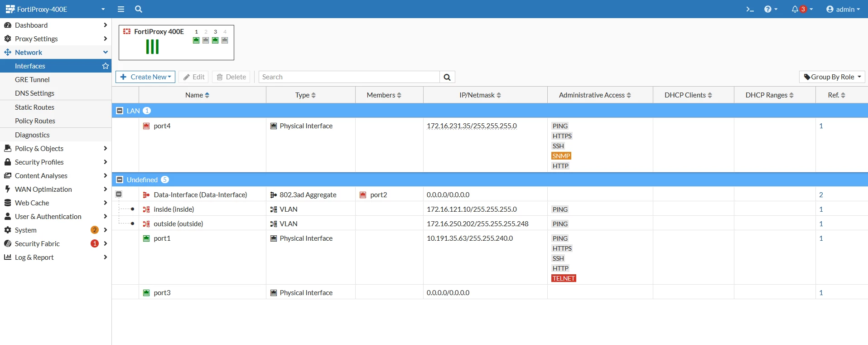
Task: Sort by Administrative Access column
Action: click(x=595, y=95)
